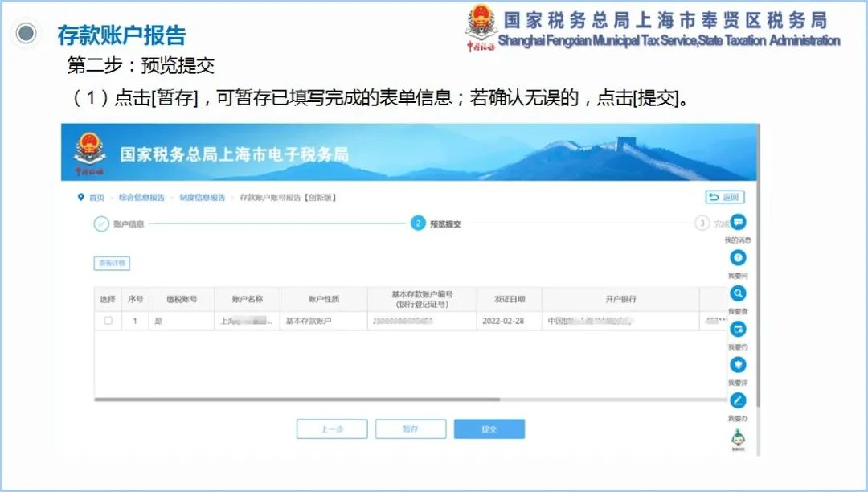
Task: Click the 返回 back button
Action: pos(725,197)
